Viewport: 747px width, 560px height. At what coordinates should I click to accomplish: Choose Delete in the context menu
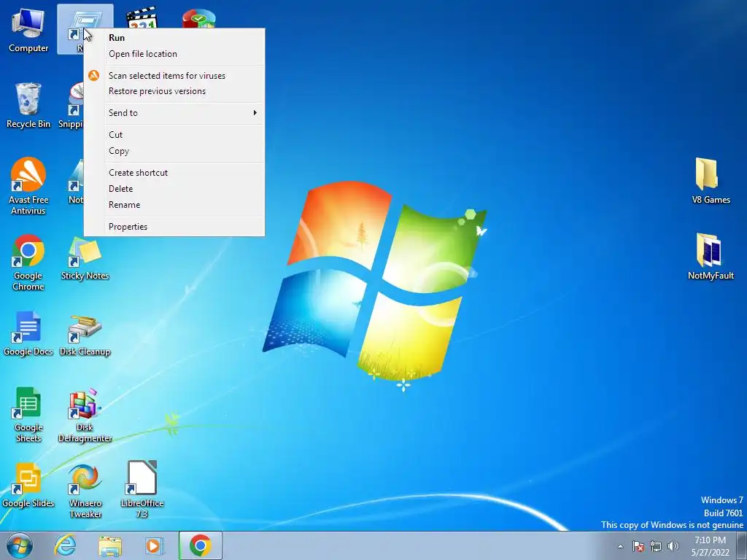coord(174,189)
